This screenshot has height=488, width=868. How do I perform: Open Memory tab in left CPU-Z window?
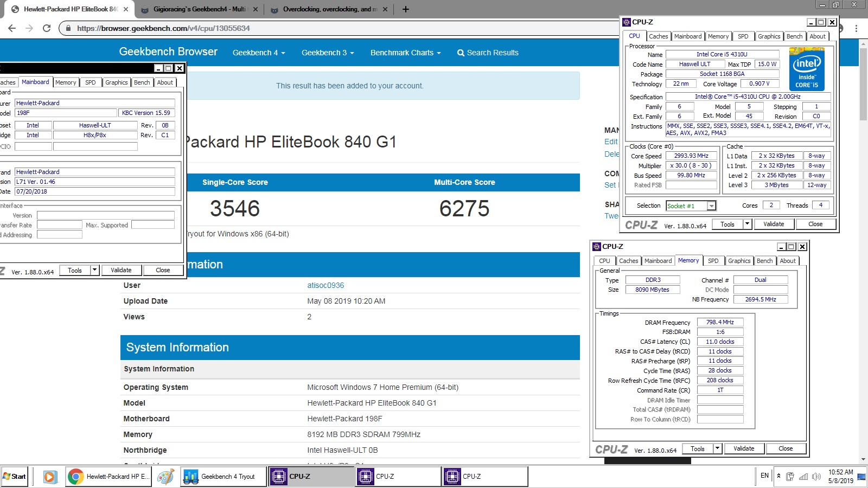click(66, 82)
